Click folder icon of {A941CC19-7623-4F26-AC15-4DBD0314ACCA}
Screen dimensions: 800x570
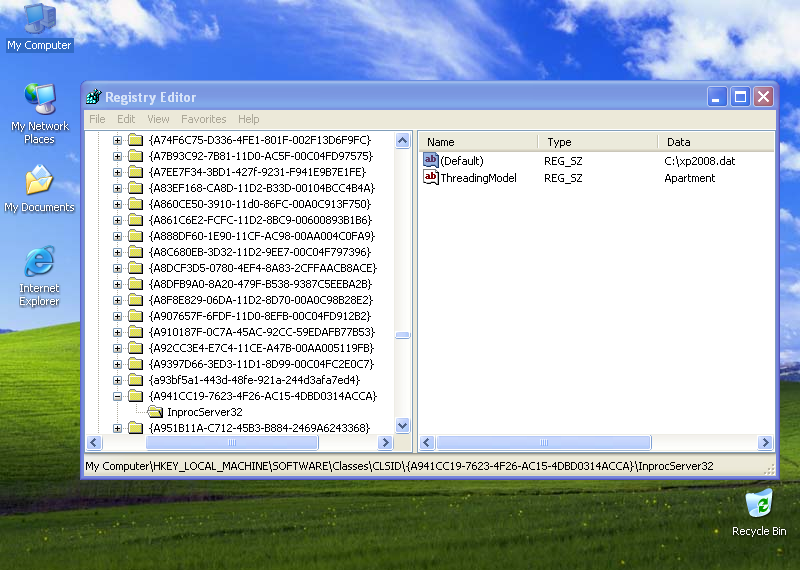(x=135, y=396)
